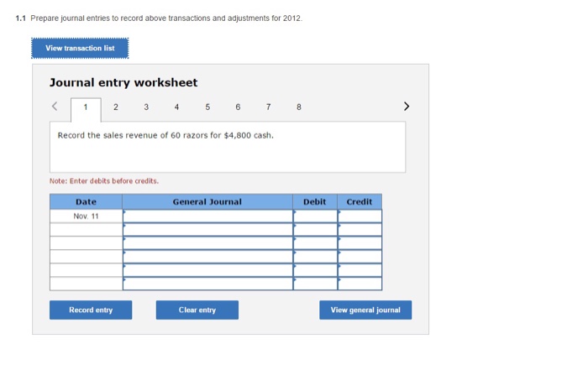Screen dimensions: 588x365
Task: Select fourth row Credit cell
Action: click(x=360, y=257)
